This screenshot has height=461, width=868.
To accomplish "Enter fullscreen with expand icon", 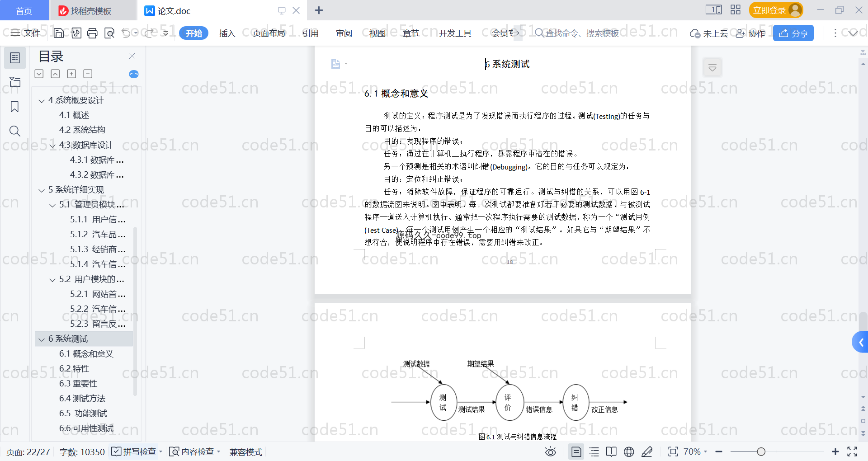I will tap(852, 452).
